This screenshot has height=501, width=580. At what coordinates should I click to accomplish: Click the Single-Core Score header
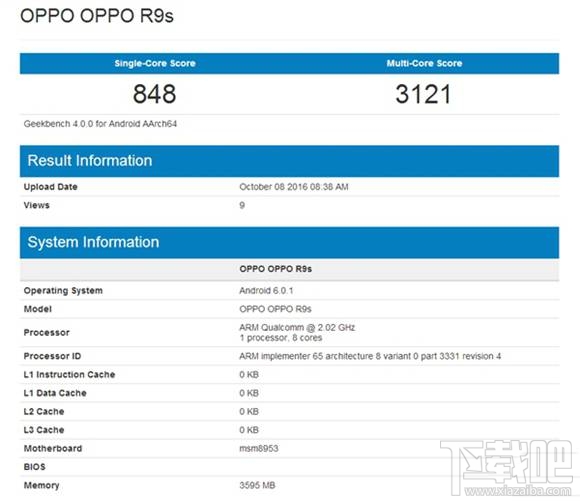click(x=155, y=63)
